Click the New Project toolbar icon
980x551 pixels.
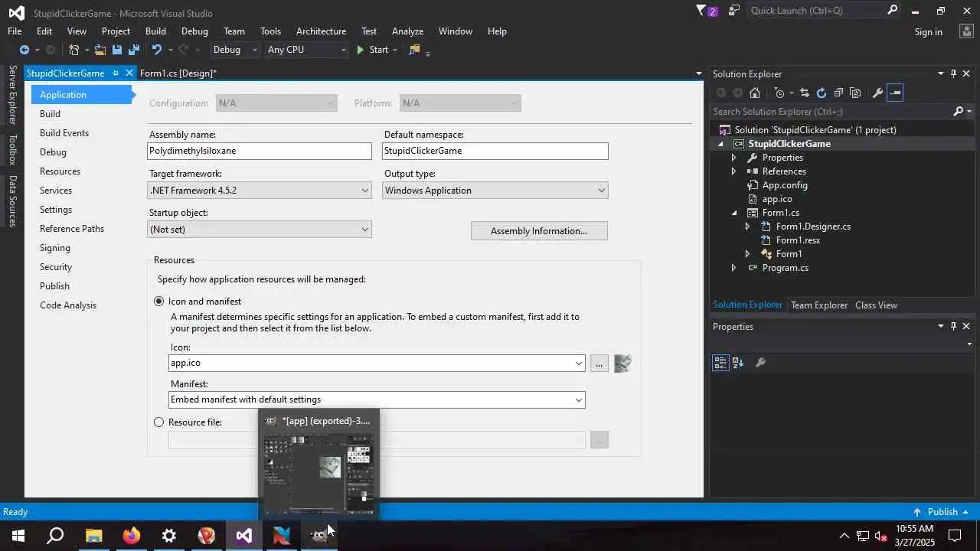tap(73, 50)
